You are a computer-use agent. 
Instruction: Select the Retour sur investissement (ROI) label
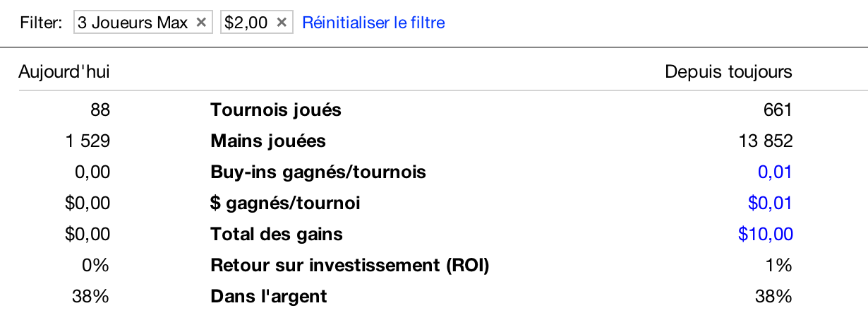[350, 266]
